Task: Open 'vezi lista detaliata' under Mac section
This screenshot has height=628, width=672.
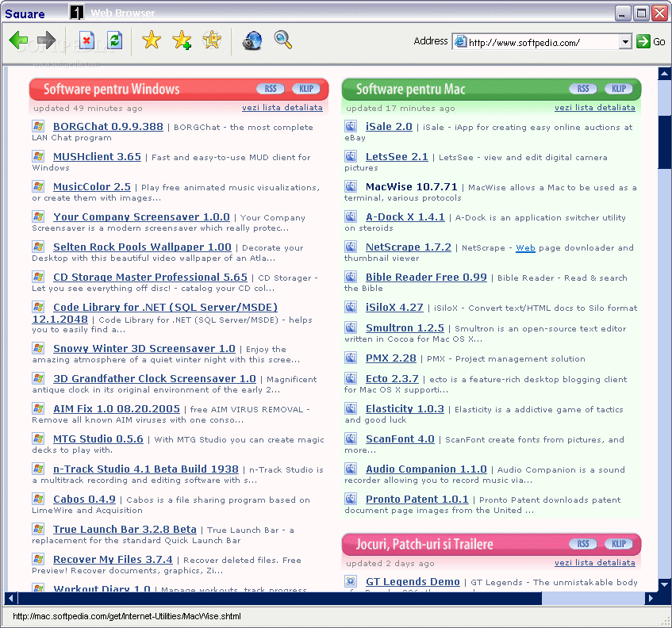Action: (x=594, y=108)
